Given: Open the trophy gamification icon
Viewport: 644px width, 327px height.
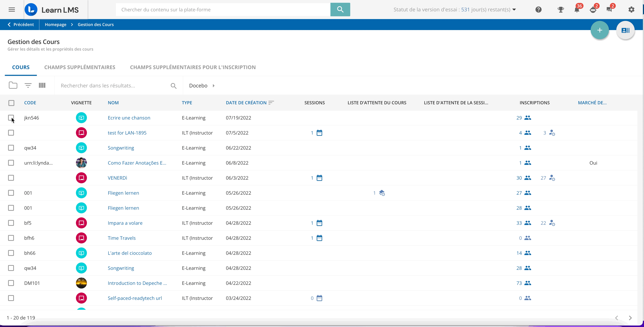Looking at the screenshot, I should (561, 10).
